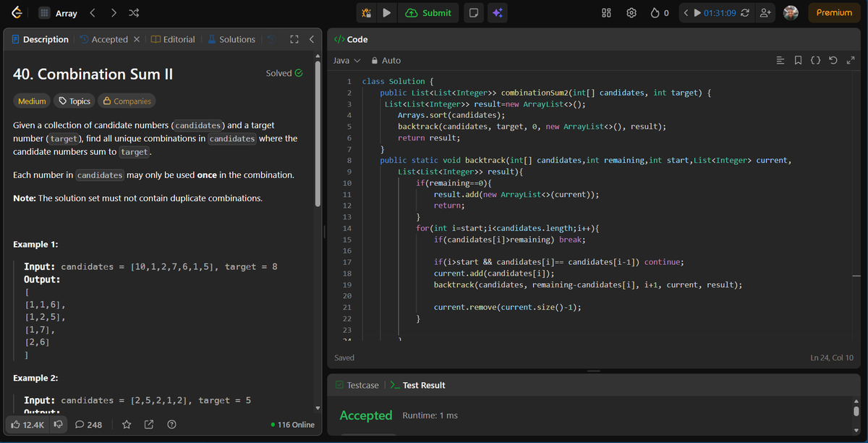This screenshot has width=868, height=443.
Task: Click the Premium button
Action: pos(834,13)
